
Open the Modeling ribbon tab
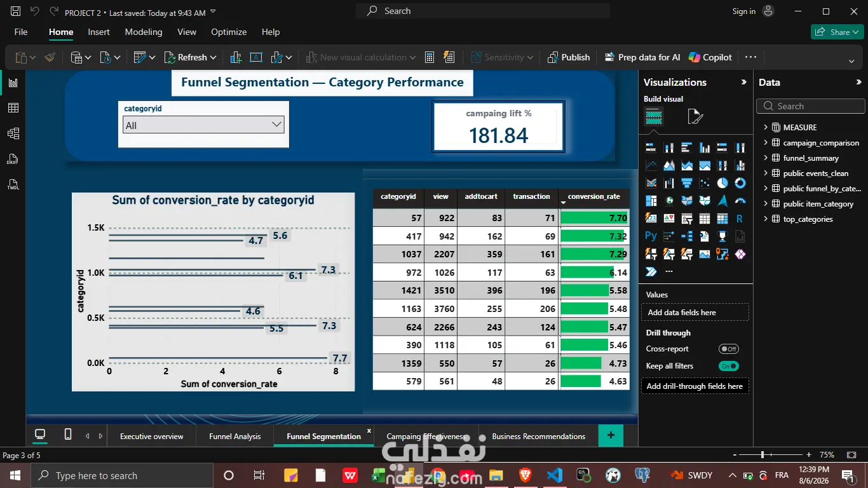coord(144,32)
